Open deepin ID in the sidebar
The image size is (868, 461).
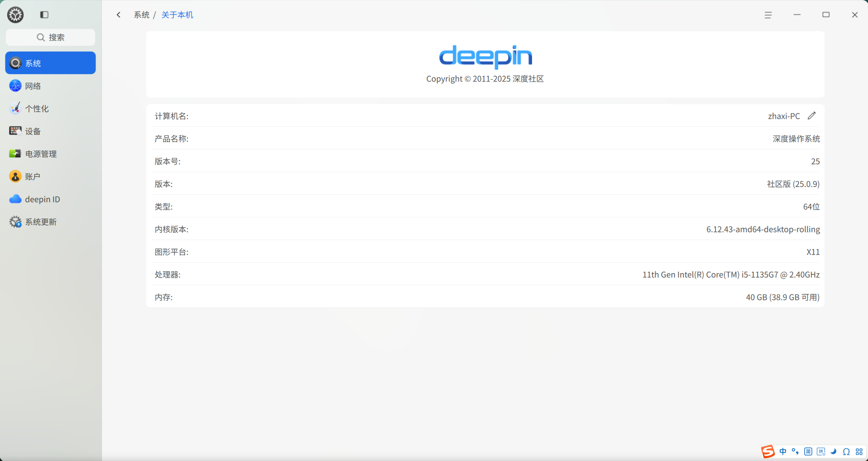coord(51,199)
